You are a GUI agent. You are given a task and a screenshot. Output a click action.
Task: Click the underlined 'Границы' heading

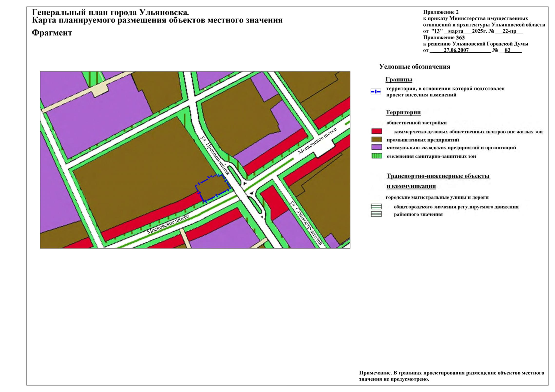point(399,79)
